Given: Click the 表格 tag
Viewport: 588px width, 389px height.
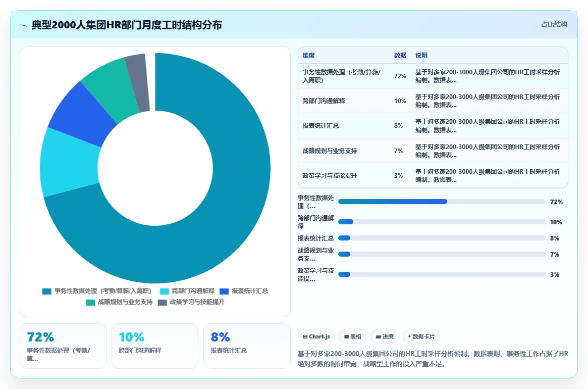Looking at the screenshot, I should [352, 336].
